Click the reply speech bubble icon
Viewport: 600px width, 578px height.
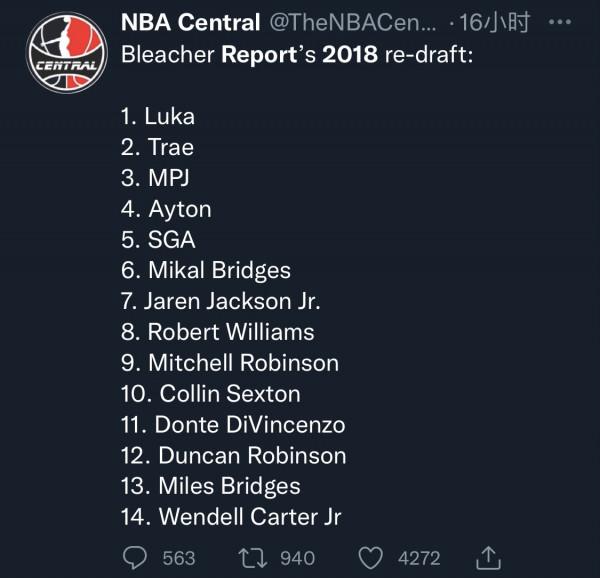tap(135, 557)
